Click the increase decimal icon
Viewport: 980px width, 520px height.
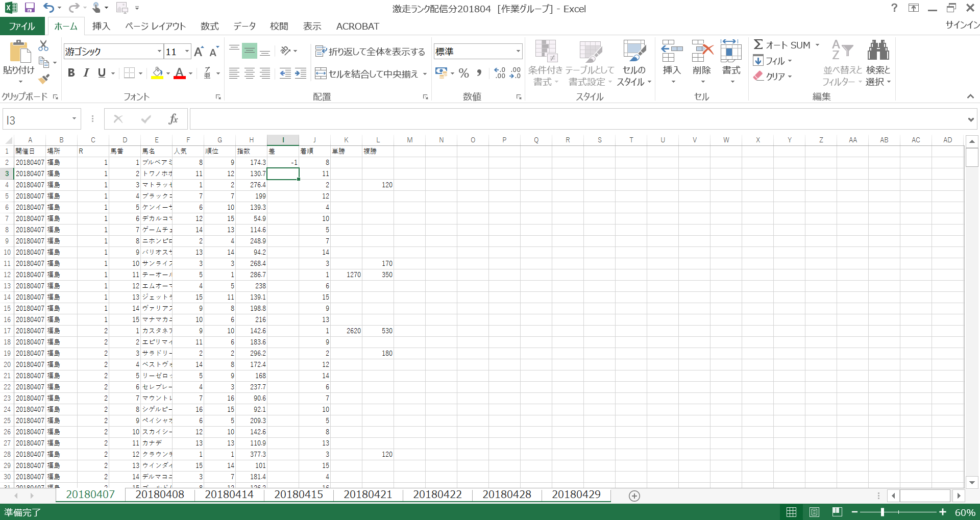(500, 73)
